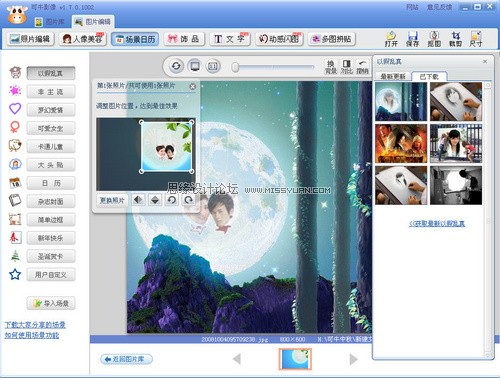Click the 尺寸 resize icon
Image resolution: width=500 pixels, height=378 pixels.
coord(476,39)
